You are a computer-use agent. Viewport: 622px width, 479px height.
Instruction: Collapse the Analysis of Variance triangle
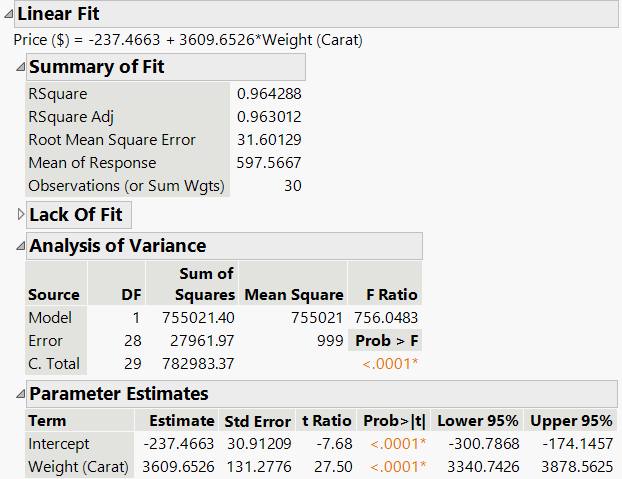pos(21,246)
